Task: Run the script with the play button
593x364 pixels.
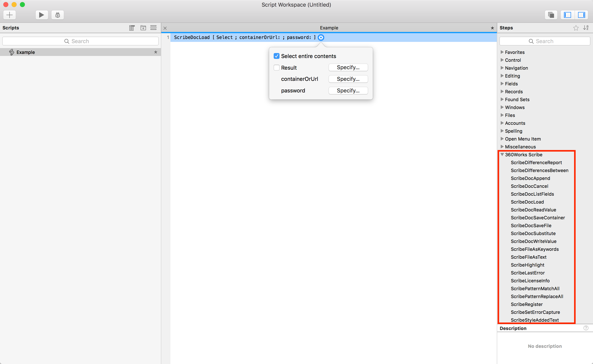Action: [x=42, y=15]
